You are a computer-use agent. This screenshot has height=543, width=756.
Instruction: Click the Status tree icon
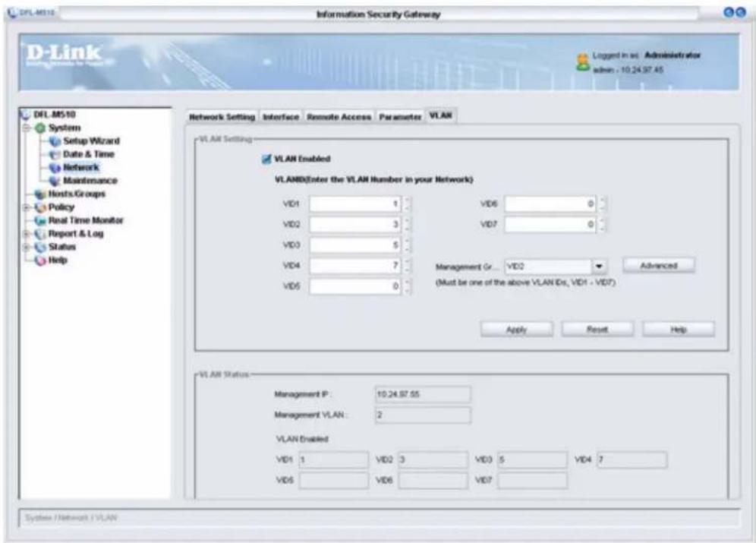coord(40,247)
